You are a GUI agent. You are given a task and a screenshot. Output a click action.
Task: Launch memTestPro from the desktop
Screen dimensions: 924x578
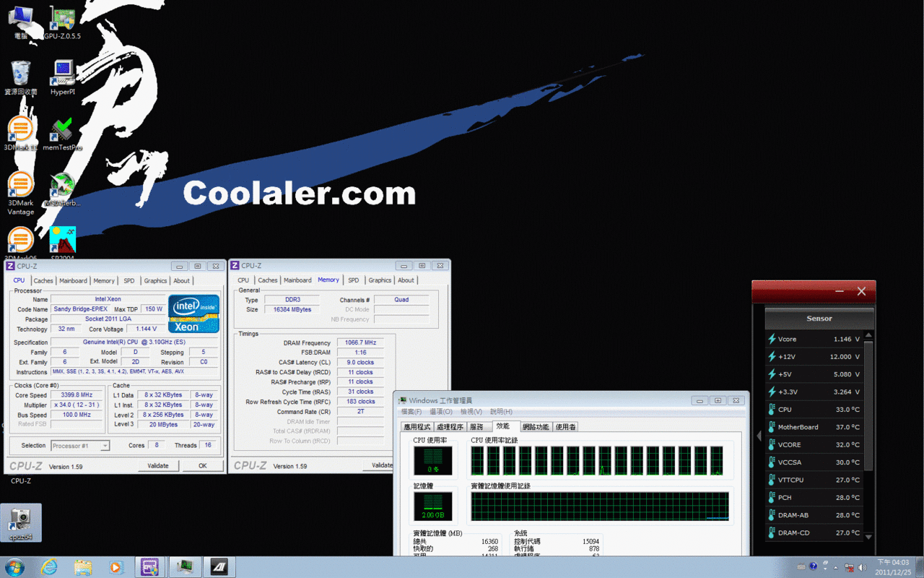click(x=63, y=134)
